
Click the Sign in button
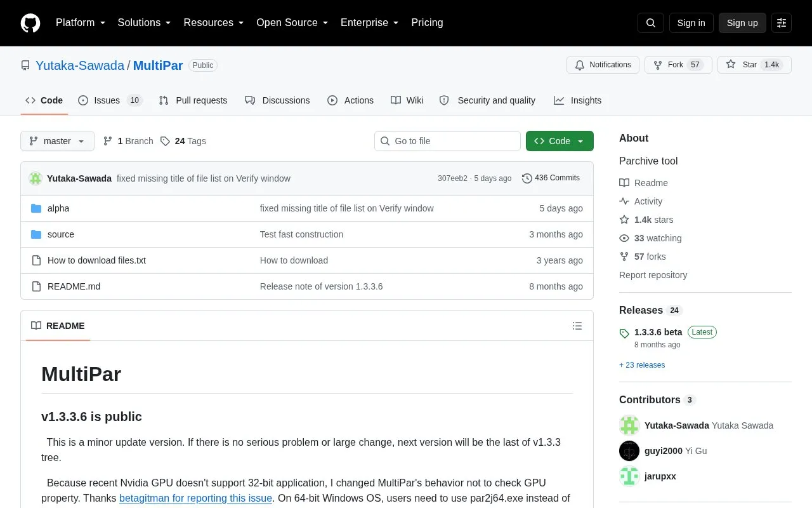point(691,23)
